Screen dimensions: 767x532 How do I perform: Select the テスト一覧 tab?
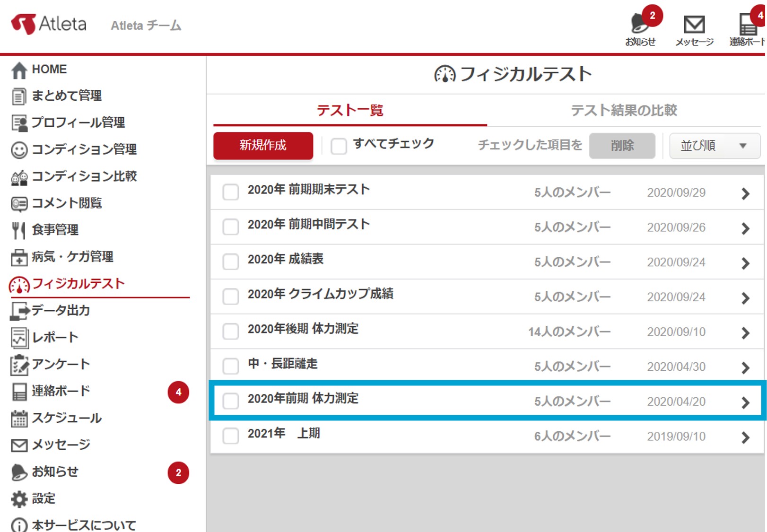click(350, 111)
